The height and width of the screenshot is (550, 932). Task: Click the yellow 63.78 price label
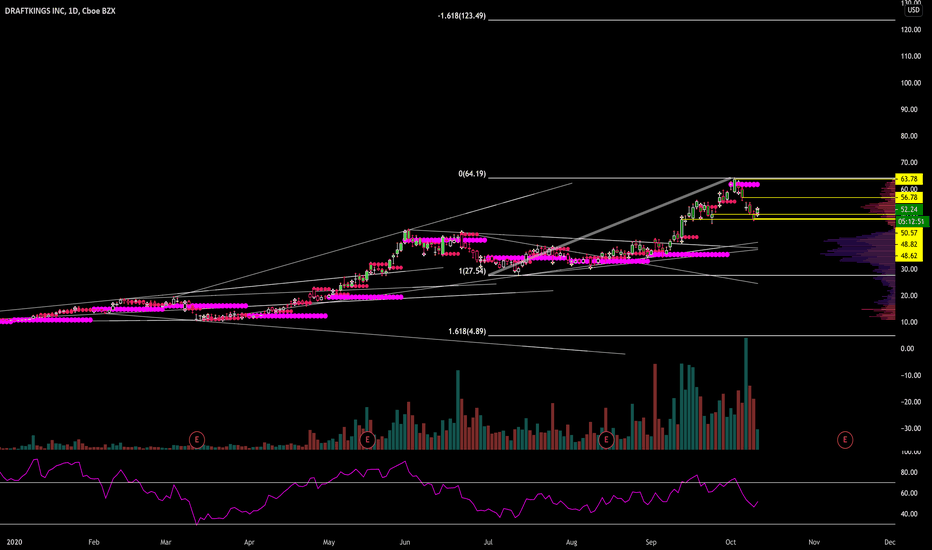[x=909, y=179]
